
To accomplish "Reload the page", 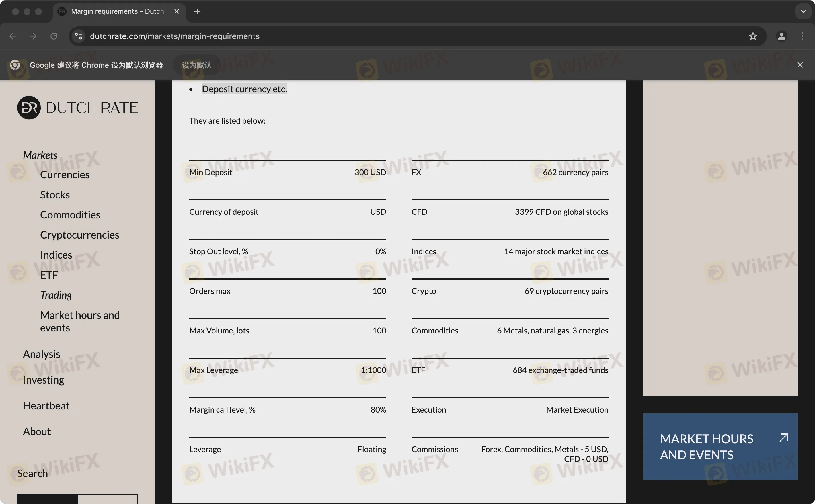I will (54, 36).
